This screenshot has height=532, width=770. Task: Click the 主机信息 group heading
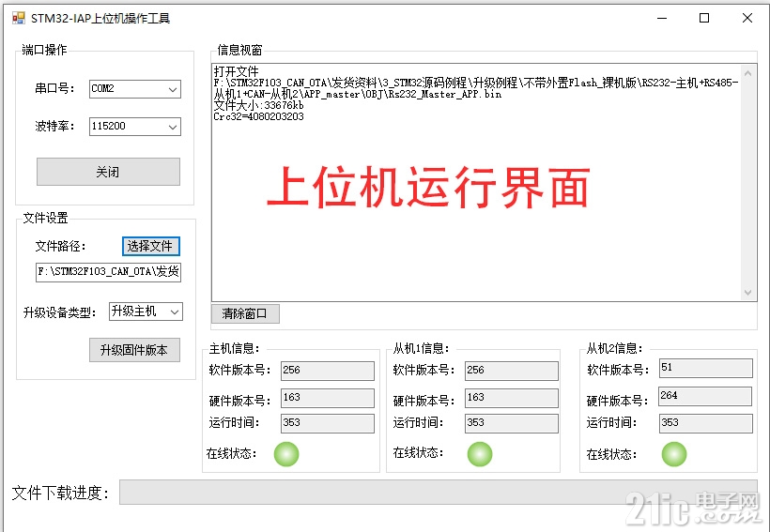pyautogui.click(x=234, y=348)
